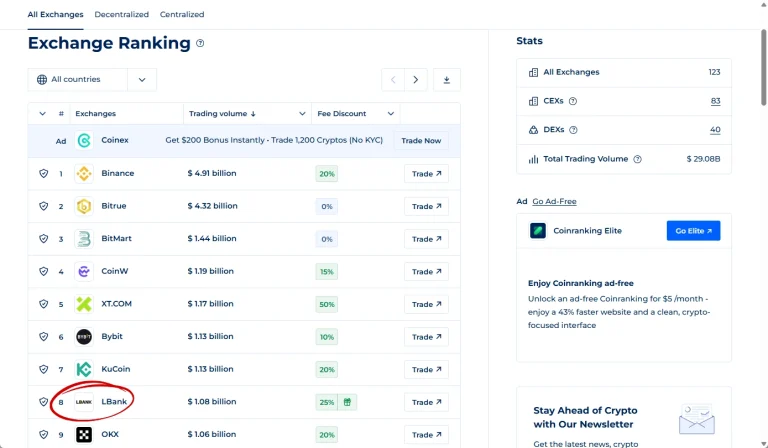Click the verified shield icon for KuCoin
Viewport: 768px width, 448px height.
point(44,369)
